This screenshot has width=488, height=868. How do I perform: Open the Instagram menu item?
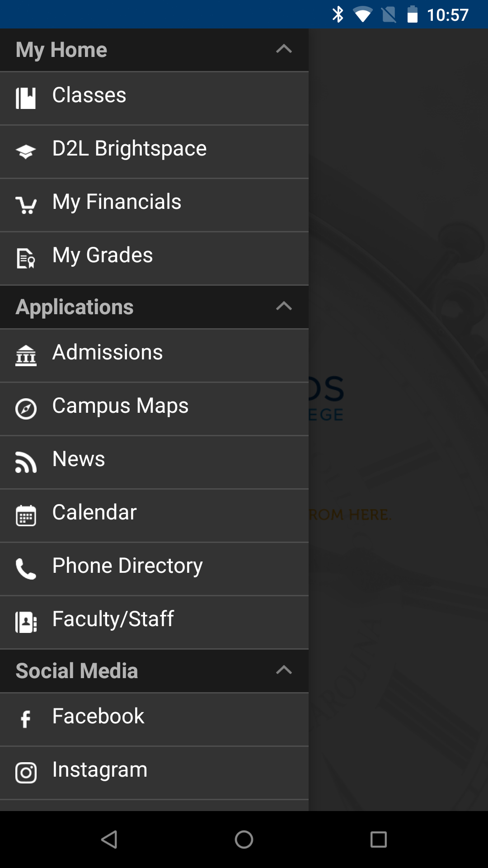click(100, 770)
